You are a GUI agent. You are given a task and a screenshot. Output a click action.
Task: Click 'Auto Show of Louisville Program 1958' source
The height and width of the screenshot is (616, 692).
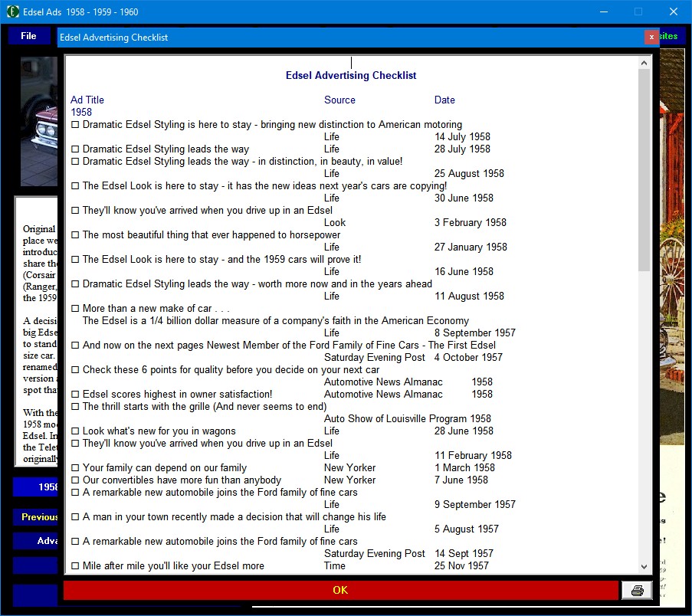click(408, 419)
